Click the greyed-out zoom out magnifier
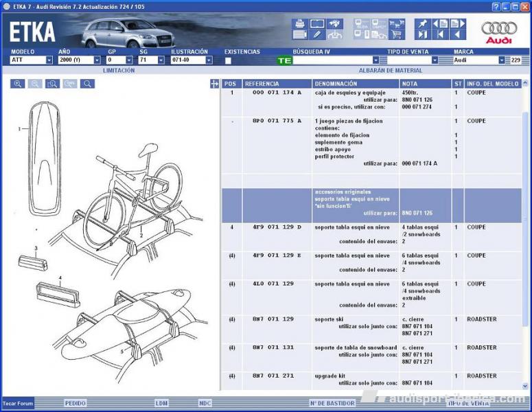The image size is (532, 412). point(35,84)
